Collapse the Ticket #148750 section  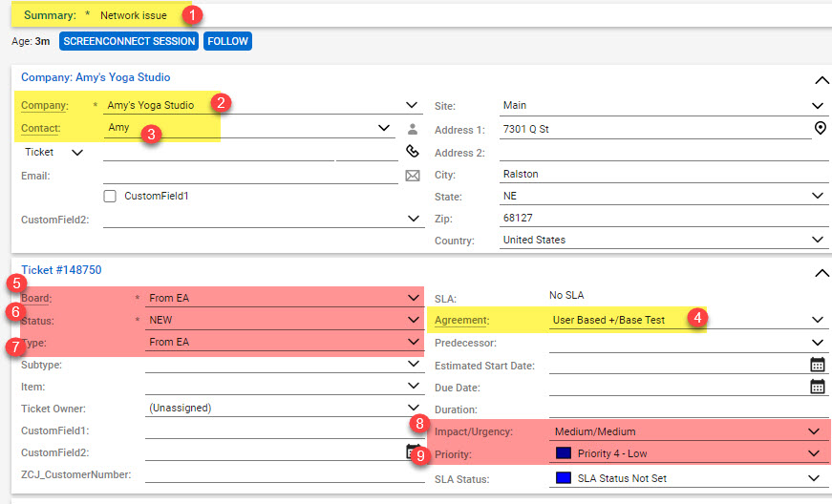click(x=819, y=274)
